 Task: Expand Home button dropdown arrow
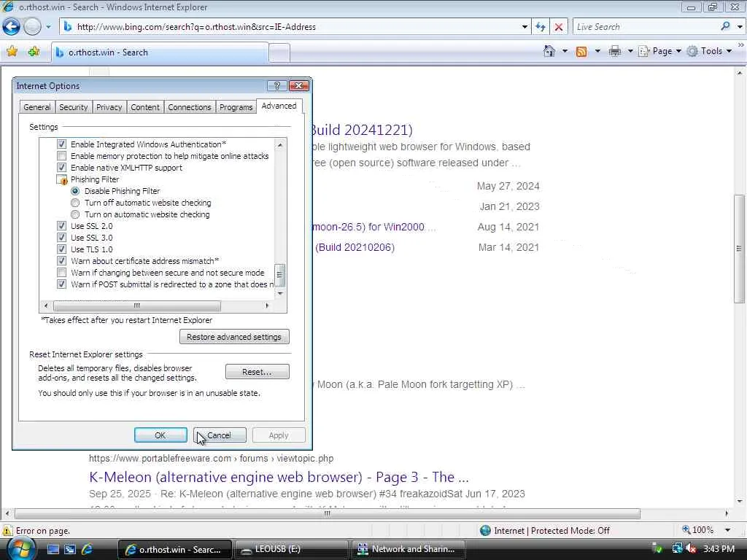click(x=565, y=51)
